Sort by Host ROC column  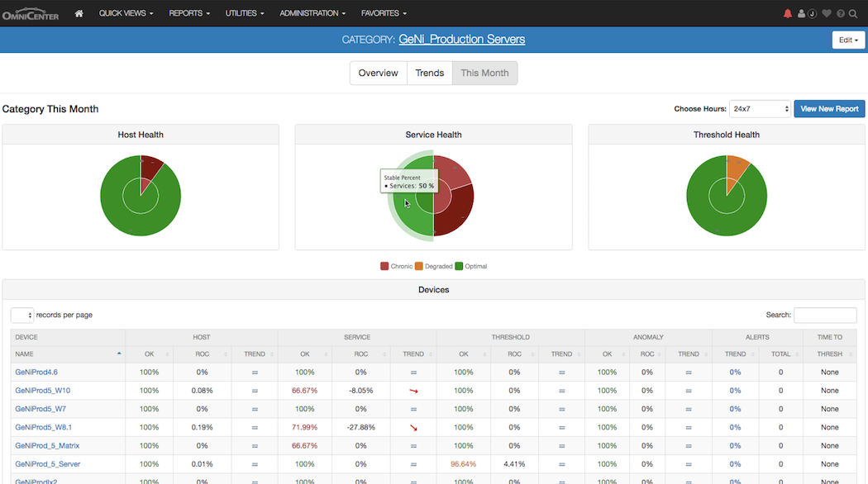pos(202,354)
